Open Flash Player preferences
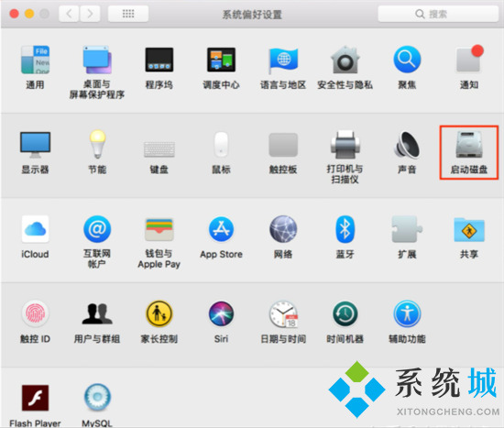Image resolution: width=504 pixels, height=428 pixels. [x=35, y=404]
